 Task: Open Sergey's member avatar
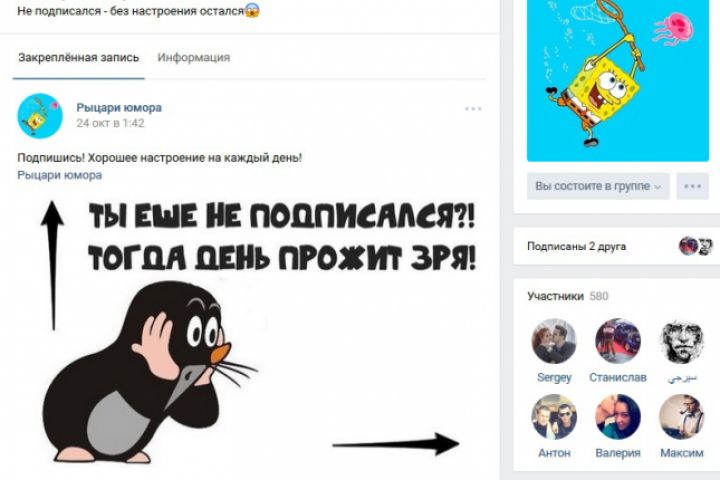[554, 341]
